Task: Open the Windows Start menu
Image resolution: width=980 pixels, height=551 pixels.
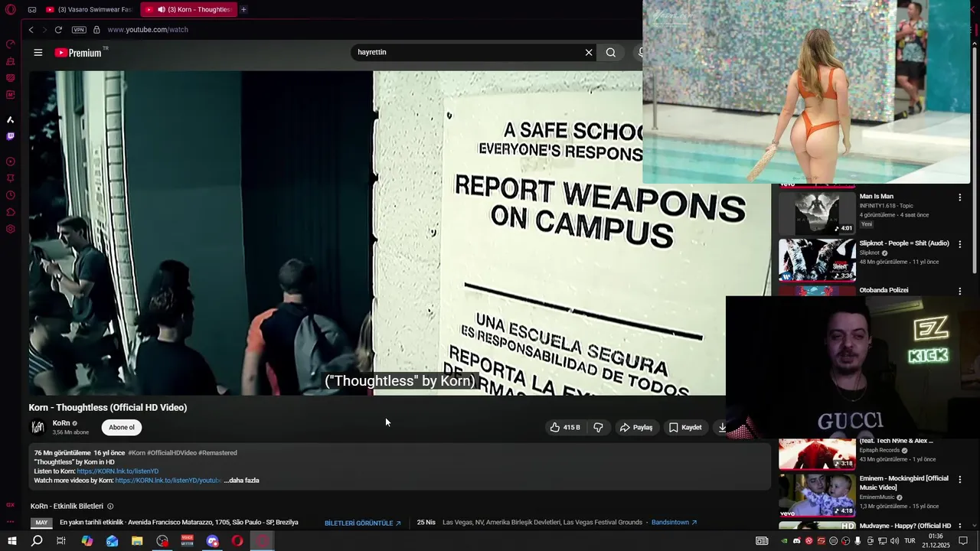Action: (11, 541)
